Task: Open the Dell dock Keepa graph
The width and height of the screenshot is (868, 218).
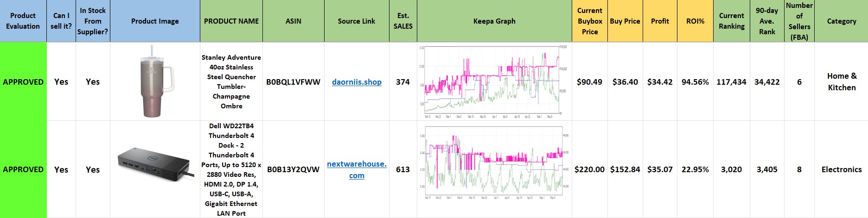Action: [494, 163]
